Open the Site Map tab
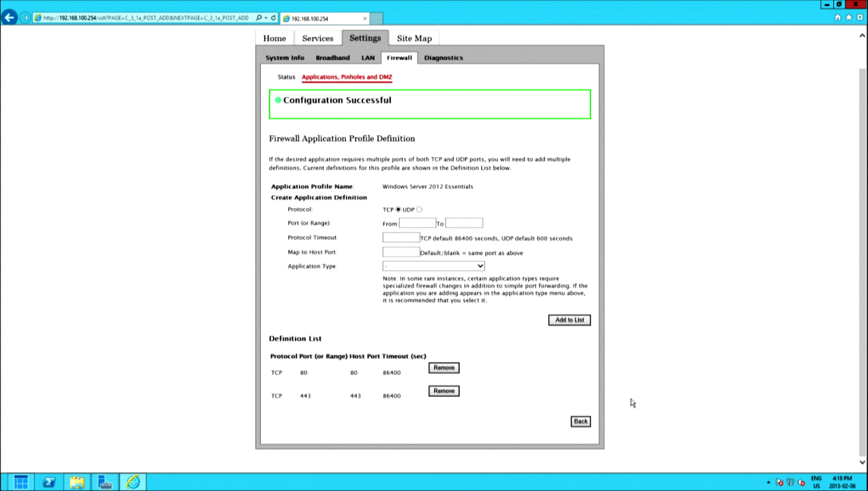This screenshot has width=868, height=491. tap(414, 38)
